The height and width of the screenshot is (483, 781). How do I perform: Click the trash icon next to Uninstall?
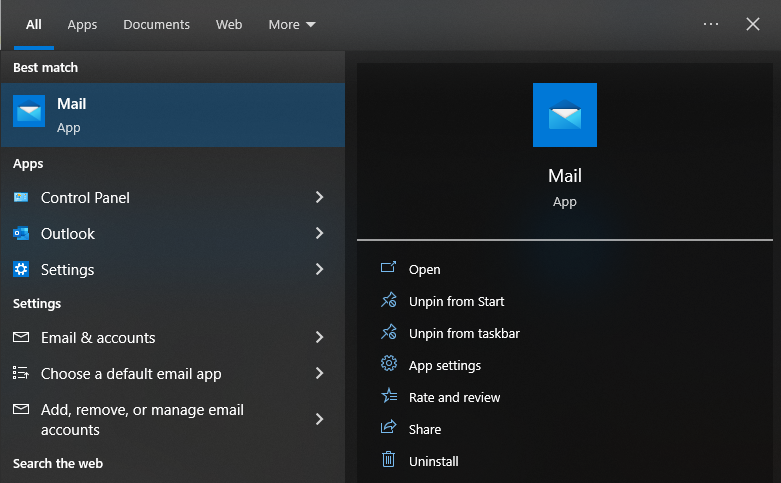pos(389,461)
